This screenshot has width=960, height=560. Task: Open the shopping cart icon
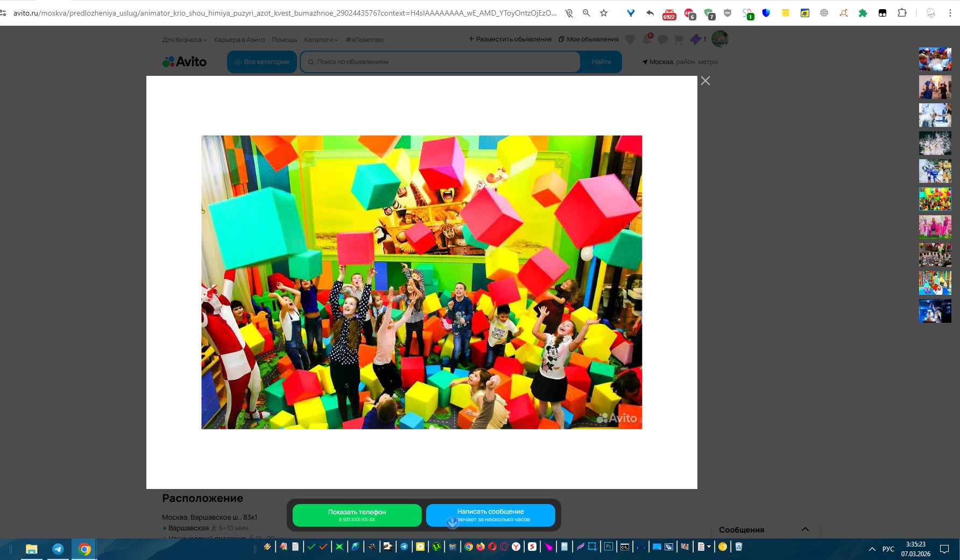click(x=679, y=39)
